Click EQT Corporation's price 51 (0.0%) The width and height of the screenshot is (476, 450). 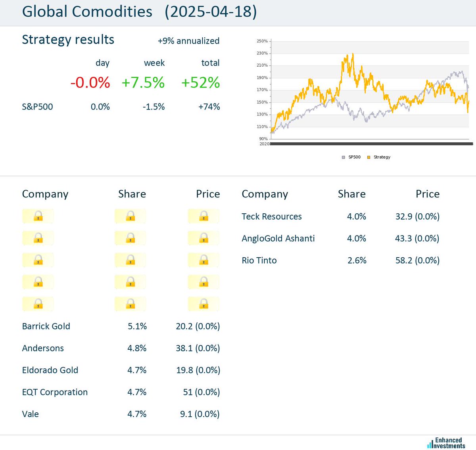pyautogui.click(x=202, y=392)
